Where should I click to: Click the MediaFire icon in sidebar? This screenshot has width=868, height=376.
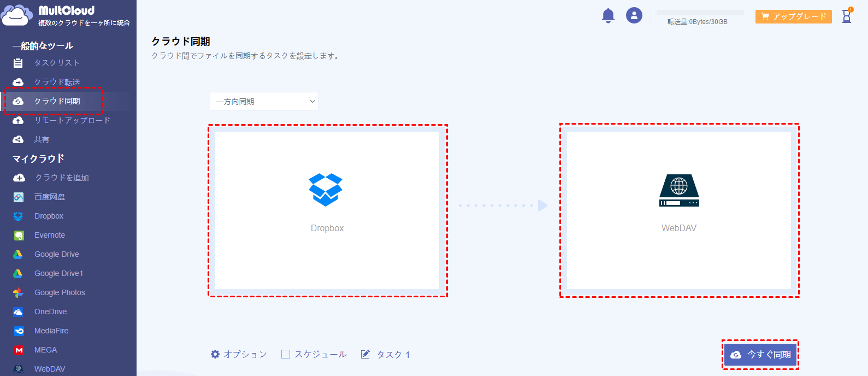coord(19,331)
